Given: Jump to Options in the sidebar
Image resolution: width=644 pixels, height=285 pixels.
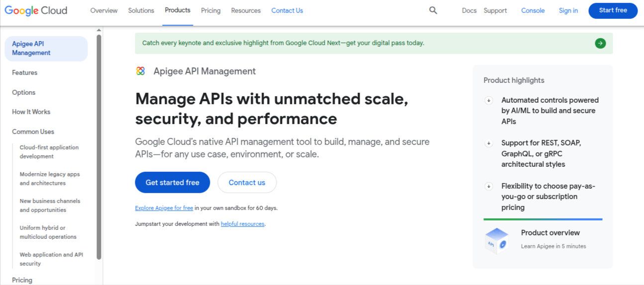Looking at the screenshot, I should pos(24,92).
